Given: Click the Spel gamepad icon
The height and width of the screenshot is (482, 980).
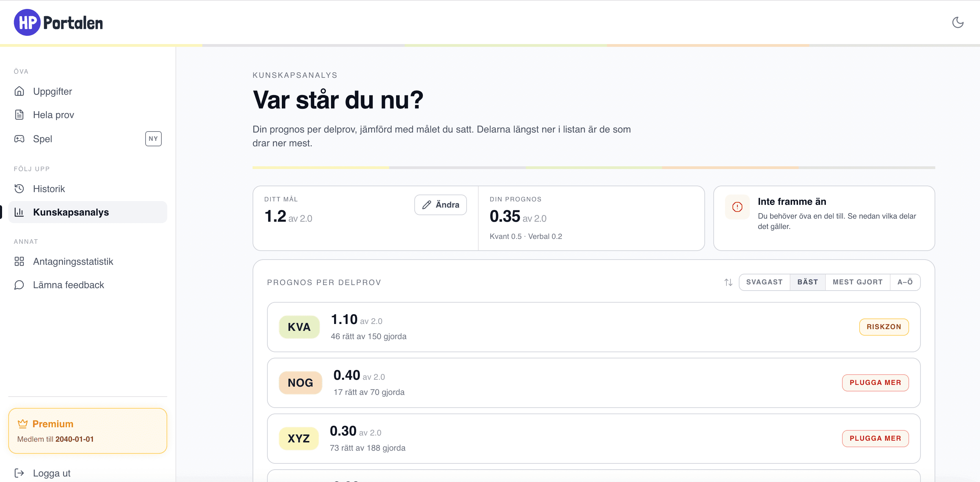Looking at the screenshot, I should pos(19,139).
